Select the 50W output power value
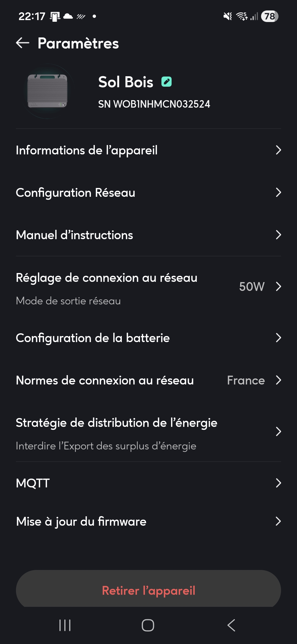Image resolution: width=297 pixels, height=644 pixels. [x=252, y=286]
